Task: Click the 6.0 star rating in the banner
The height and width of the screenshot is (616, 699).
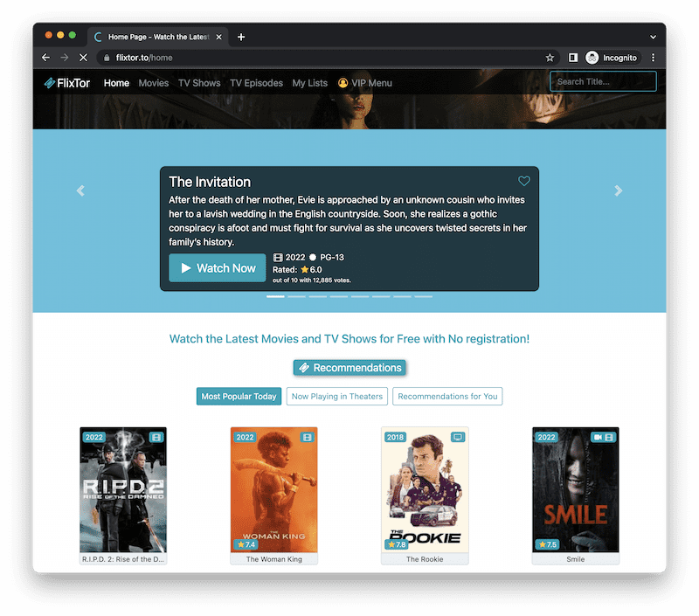Action: (x=311, y=270)
